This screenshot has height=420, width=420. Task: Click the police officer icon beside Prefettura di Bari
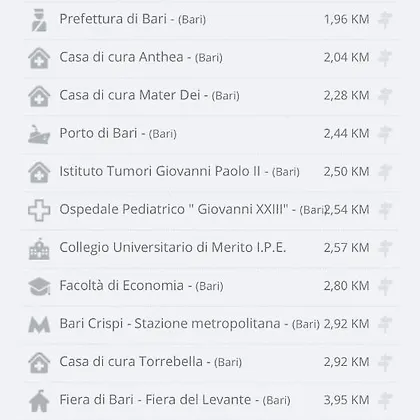click(39, 20)
